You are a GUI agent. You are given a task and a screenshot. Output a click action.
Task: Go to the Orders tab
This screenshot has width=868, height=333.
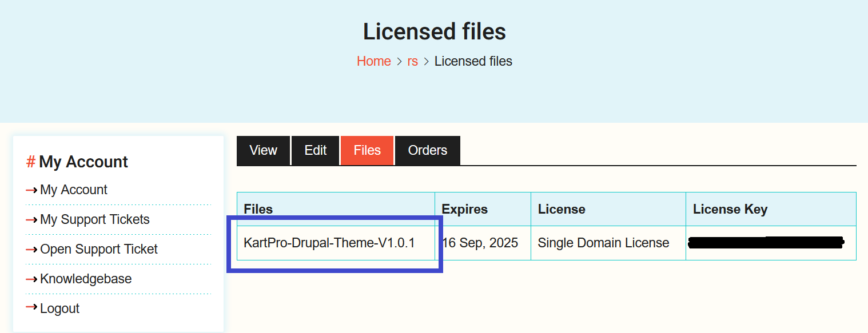(427, 150)
